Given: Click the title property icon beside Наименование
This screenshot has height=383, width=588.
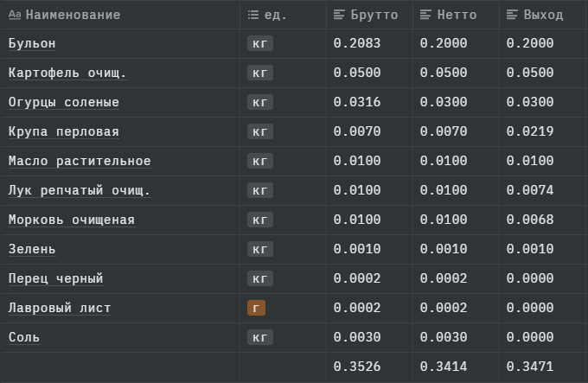Looking at the screenshot, I should pos(15,15).
